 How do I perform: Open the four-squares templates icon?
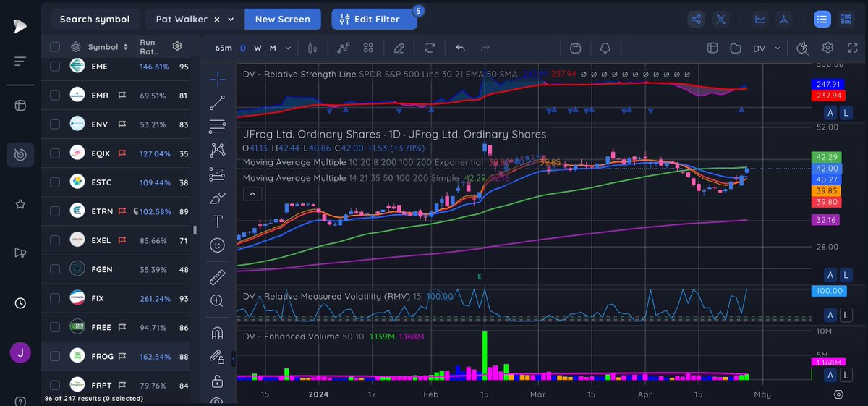coord(368,48)
